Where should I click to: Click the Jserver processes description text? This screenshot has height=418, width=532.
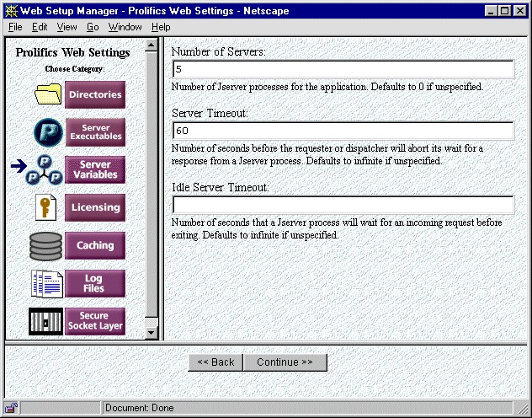click(327, 87)
